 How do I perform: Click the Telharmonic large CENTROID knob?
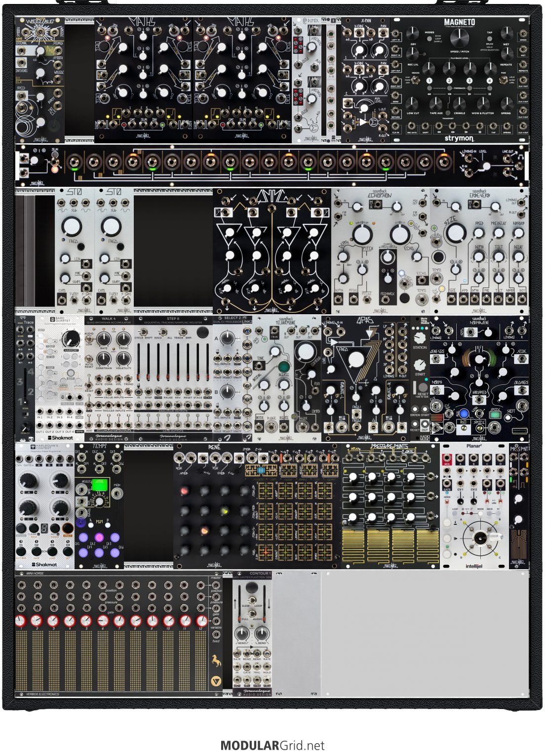[307, 351]
